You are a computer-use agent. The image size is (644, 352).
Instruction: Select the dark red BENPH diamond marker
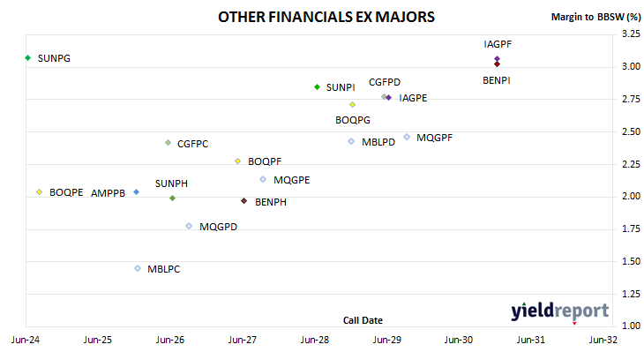[x=244, y=201]
